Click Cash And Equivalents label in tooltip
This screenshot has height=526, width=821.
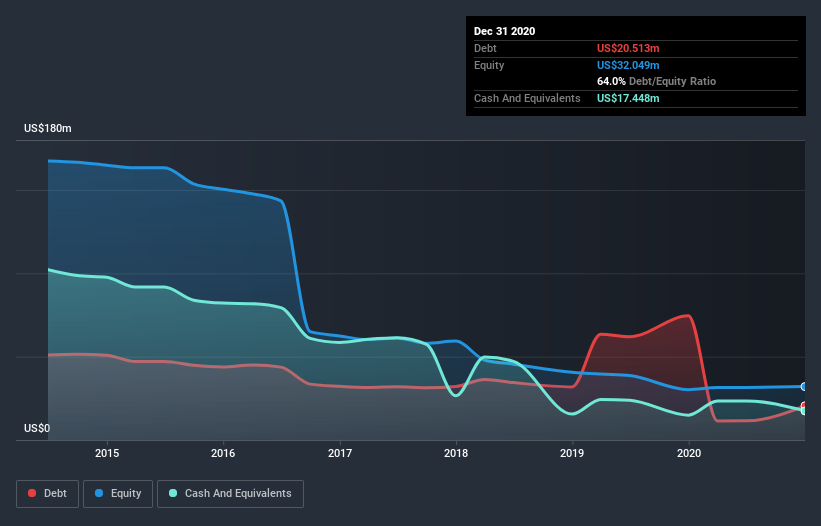[527, 98]
